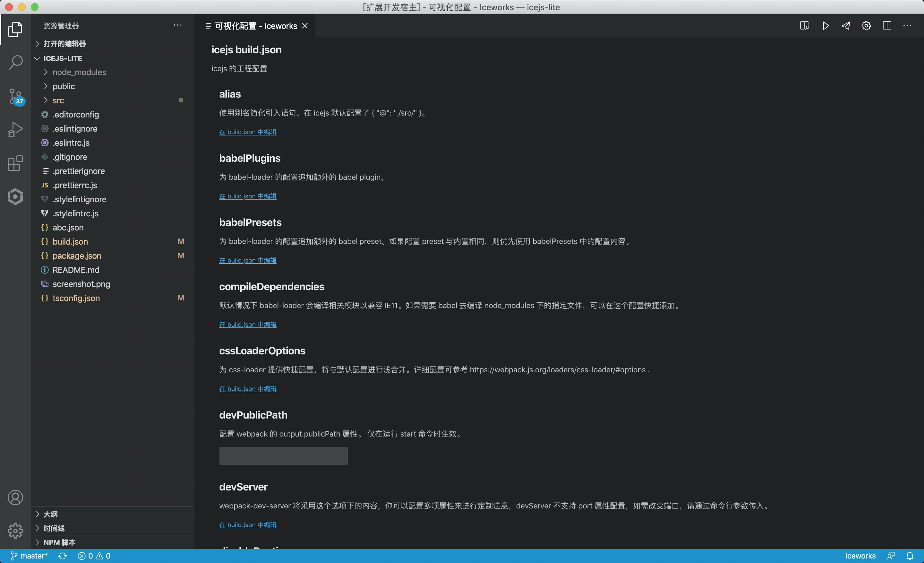Open the Iceworks panel in the activity bar
Screen dimensions: 924x563
15,196
